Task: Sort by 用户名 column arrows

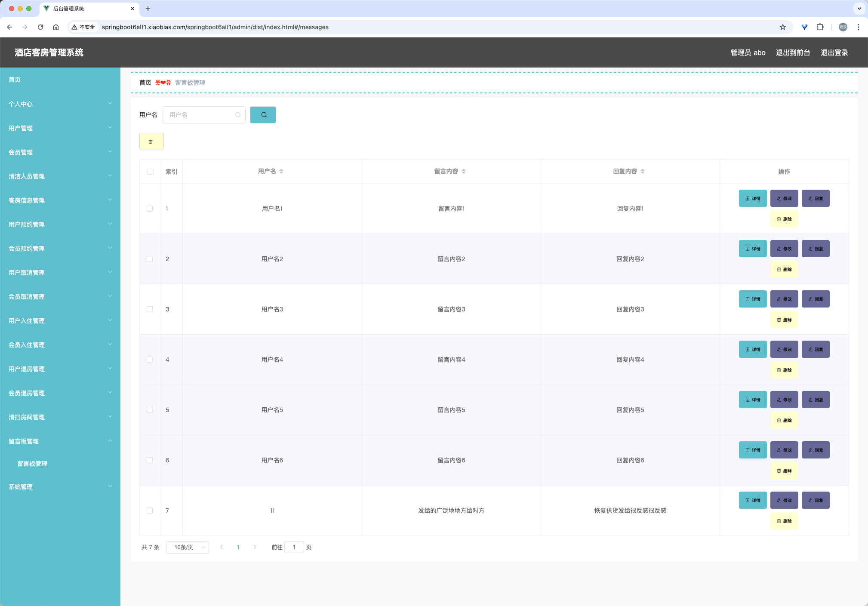Action: point(281,171)
